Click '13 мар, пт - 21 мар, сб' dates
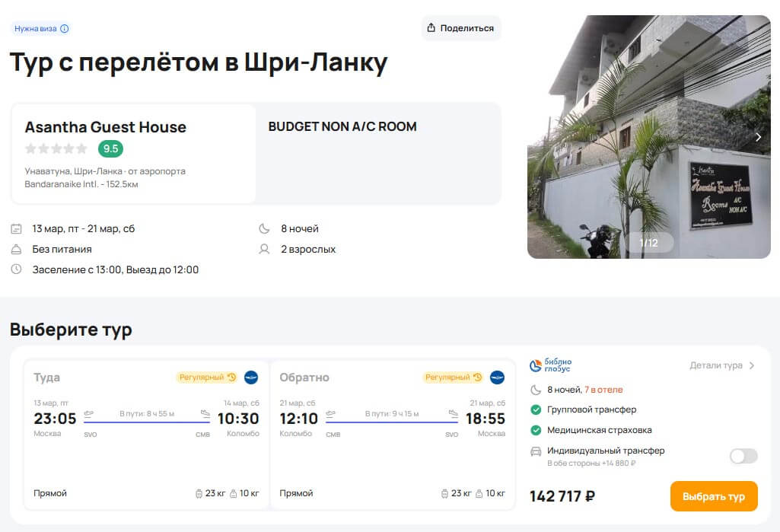780x532 pixels. coord(84,229)
